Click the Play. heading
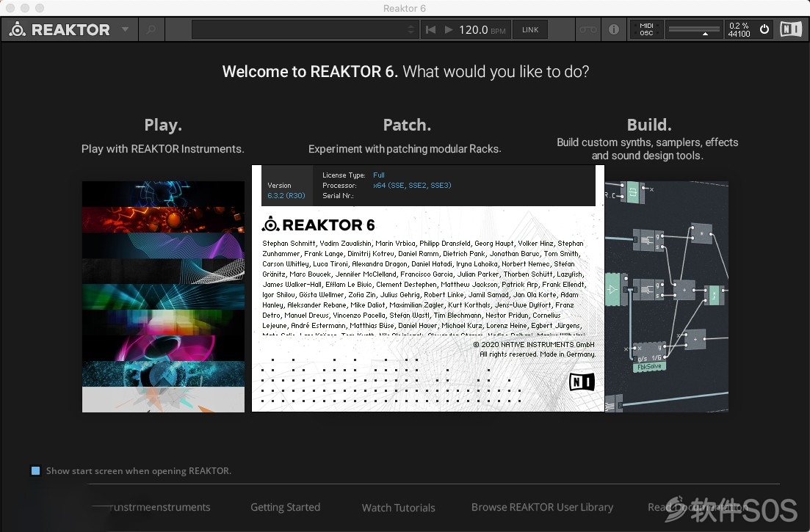Screen dimensions: 810x532 [x=163, y=125]
